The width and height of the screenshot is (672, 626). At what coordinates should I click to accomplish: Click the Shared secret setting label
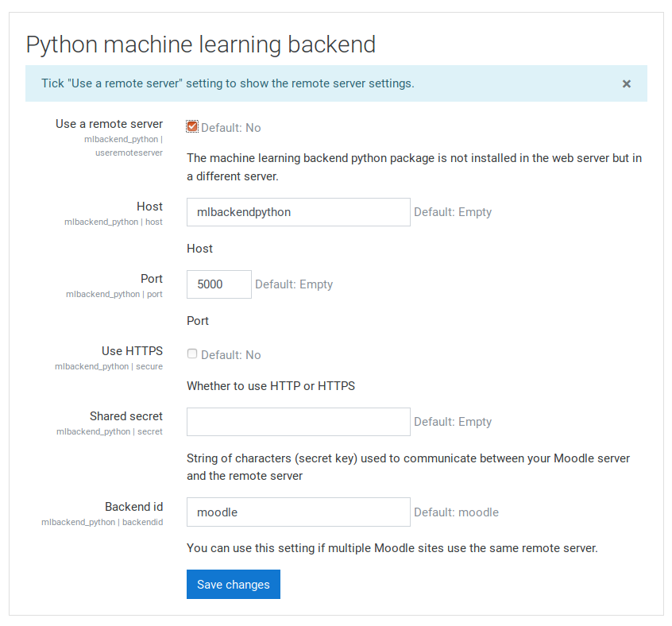point(126,416)
